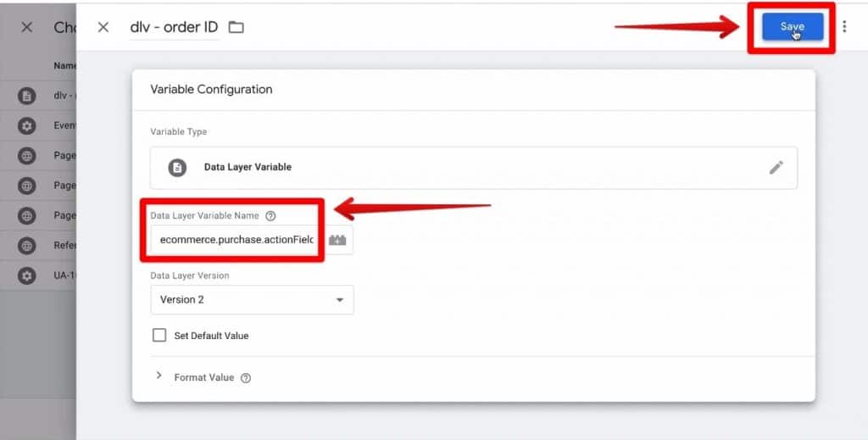This screenshot has height=440, width=868.
Task: Select the gear icon on the UA row
Action: coord(27,276)
